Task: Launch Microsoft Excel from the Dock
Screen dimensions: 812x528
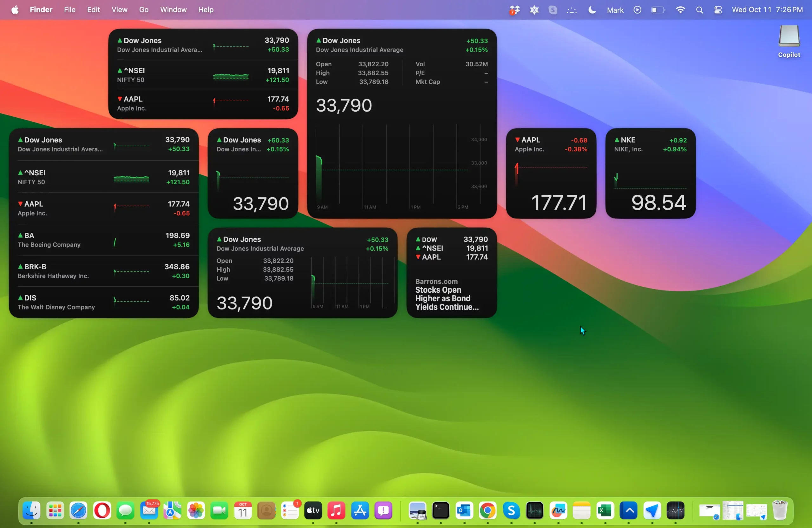Action: (x=605, y=510)
